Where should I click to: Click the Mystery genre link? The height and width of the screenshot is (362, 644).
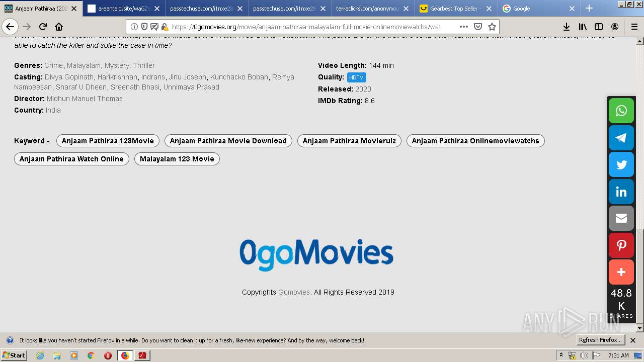(117, 65)
